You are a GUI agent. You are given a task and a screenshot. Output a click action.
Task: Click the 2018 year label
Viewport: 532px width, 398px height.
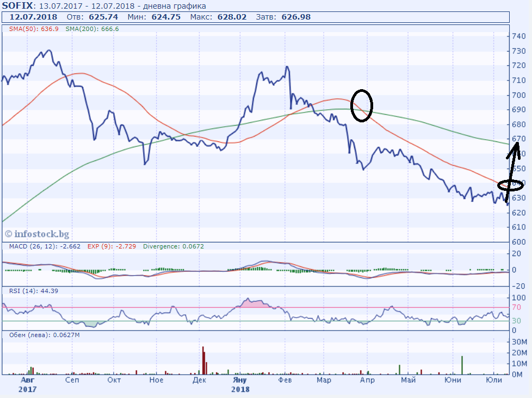click(240, 389)
